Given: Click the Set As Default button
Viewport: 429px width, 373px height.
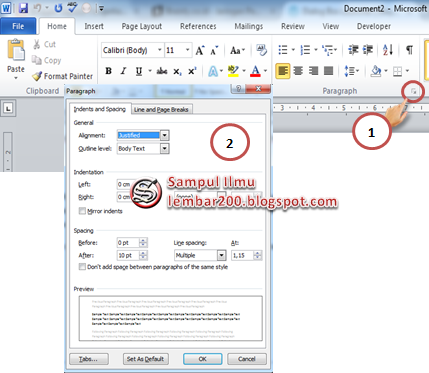Looking at the screenshot, I should [146, 359].
